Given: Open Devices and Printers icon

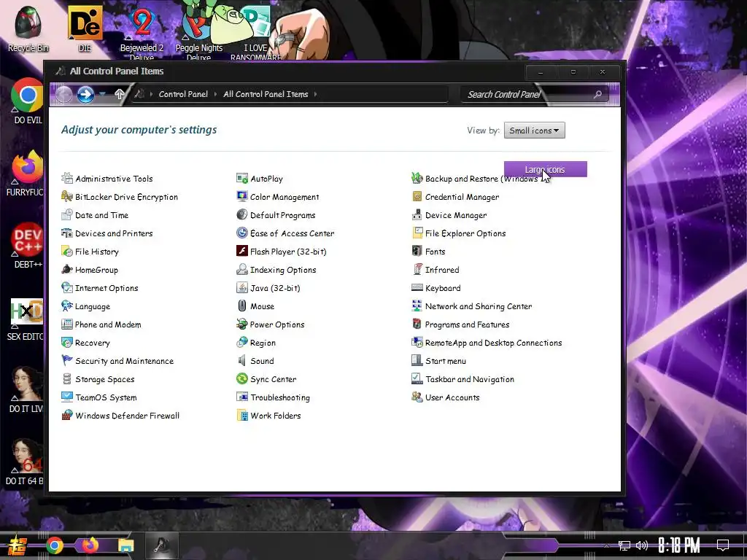Looking at the screenshot, I should tap(67, 233).
